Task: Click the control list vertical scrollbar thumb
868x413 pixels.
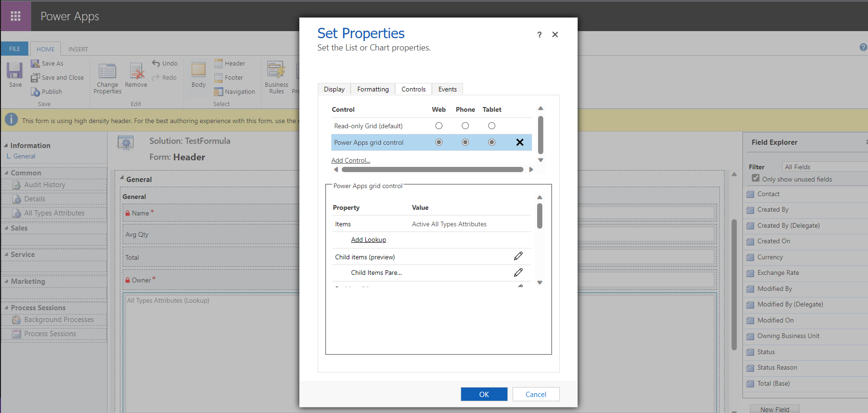Action: 540,135
